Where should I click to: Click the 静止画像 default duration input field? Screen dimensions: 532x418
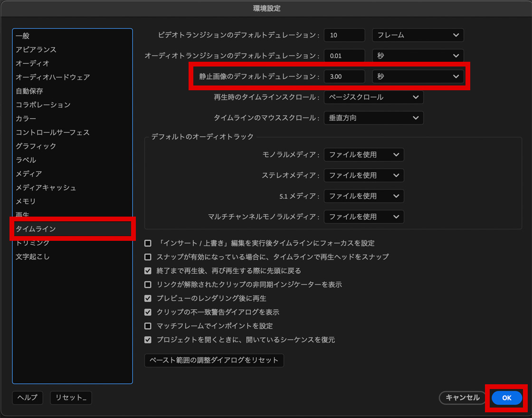pos(344,76)
